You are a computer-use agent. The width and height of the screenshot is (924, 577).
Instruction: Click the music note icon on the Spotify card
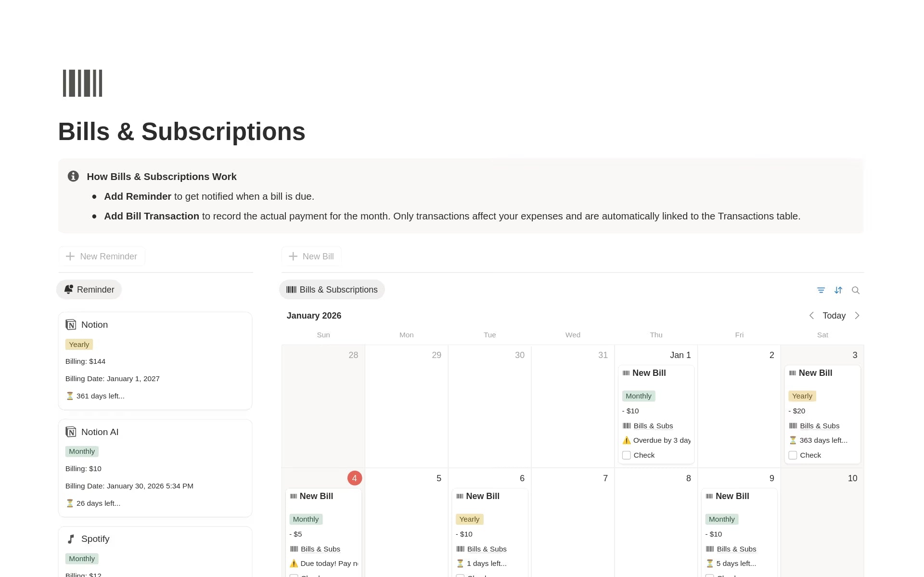click(x=71, y=539)
